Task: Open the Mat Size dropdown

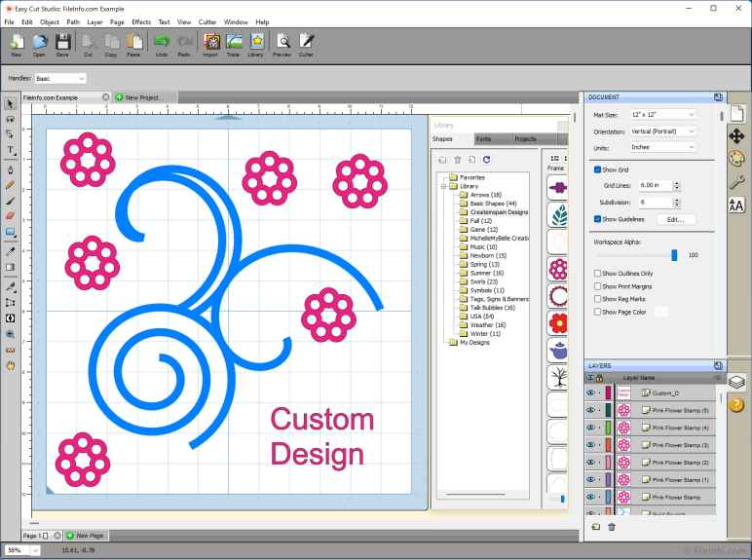Action: pos(664,115)
